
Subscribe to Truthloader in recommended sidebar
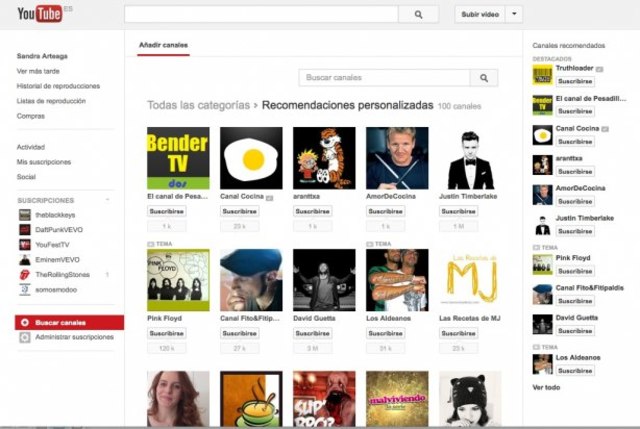tap(575, 81)
